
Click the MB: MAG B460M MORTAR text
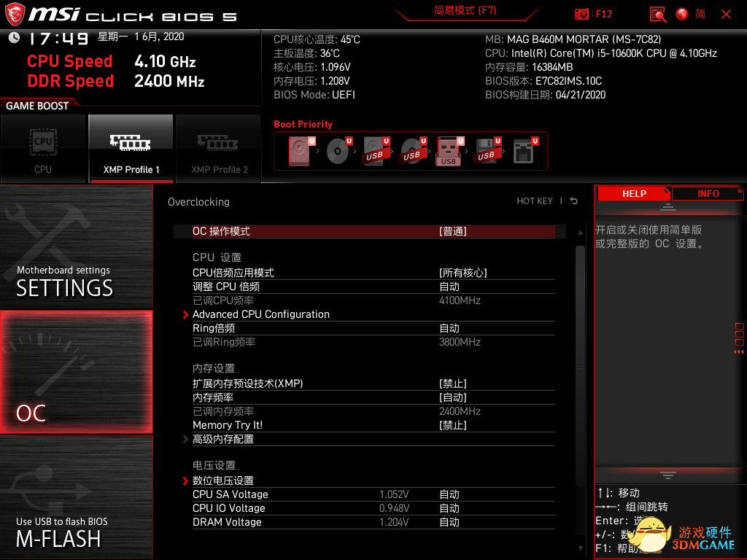(x=573, y=39)
